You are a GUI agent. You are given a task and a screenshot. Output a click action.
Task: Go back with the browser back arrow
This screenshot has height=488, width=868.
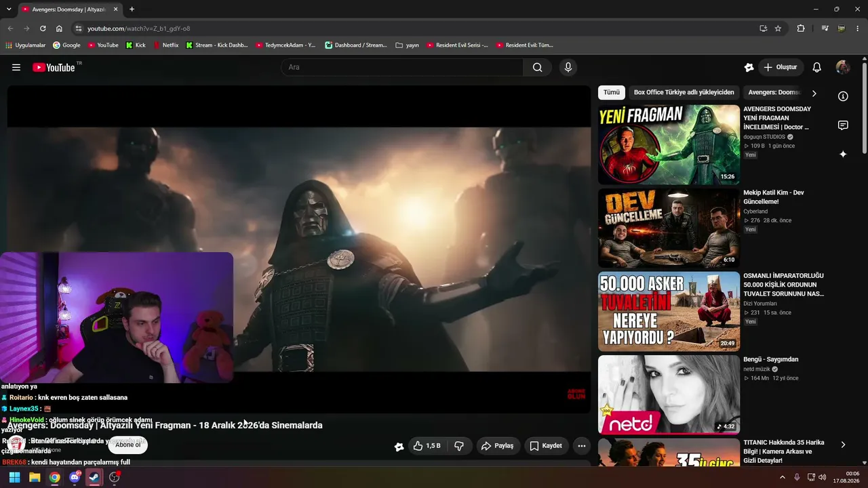click(x=10, y=28)
